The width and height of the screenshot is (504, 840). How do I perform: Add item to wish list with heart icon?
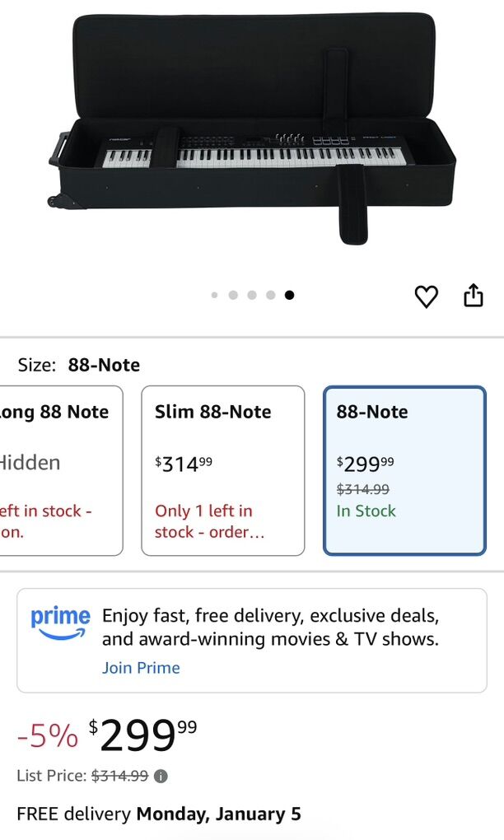[x=426, y=296]
